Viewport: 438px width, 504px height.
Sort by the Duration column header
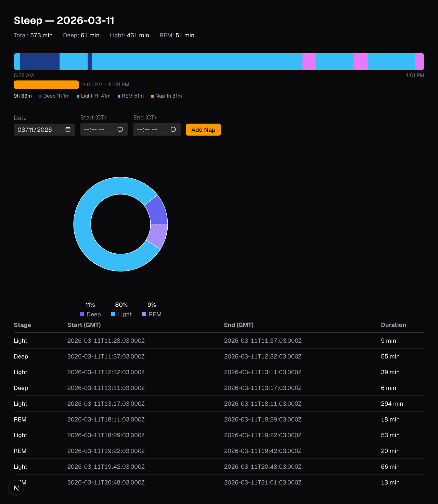pos(393,325)
